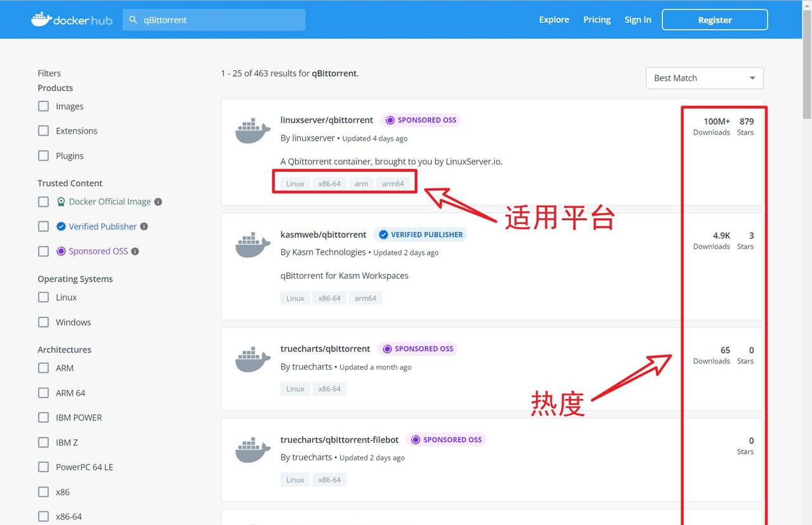The width and height of the screenshot is (812, 525).
Task: Open Explore in the top navigation
Action: 554,20
